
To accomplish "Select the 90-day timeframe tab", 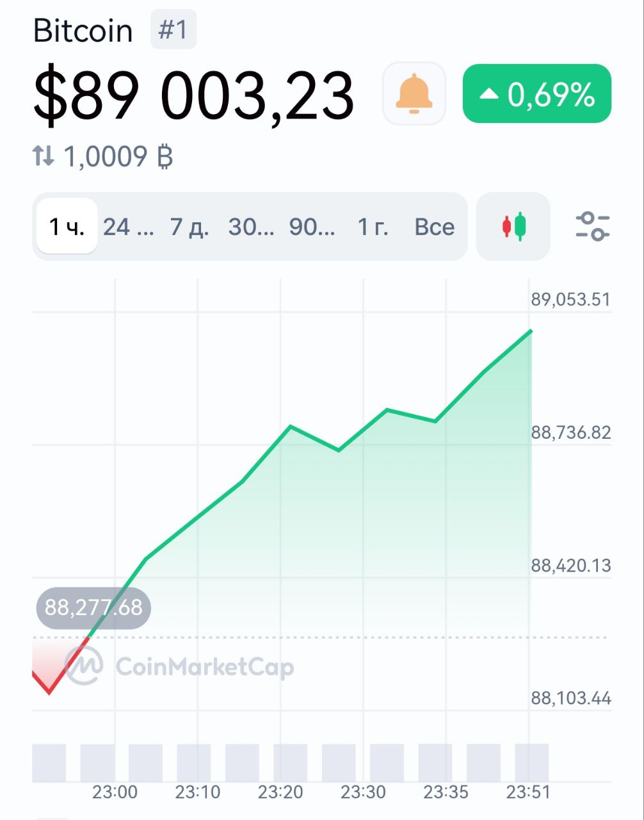I will click(312, 227).
